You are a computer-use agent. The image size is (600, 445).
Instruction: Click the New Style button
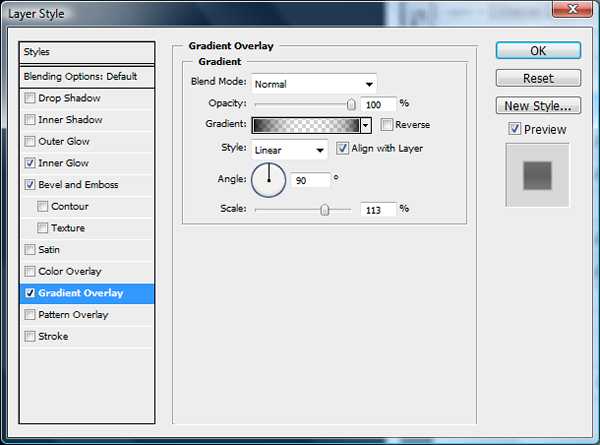click(x=538, y=106)
